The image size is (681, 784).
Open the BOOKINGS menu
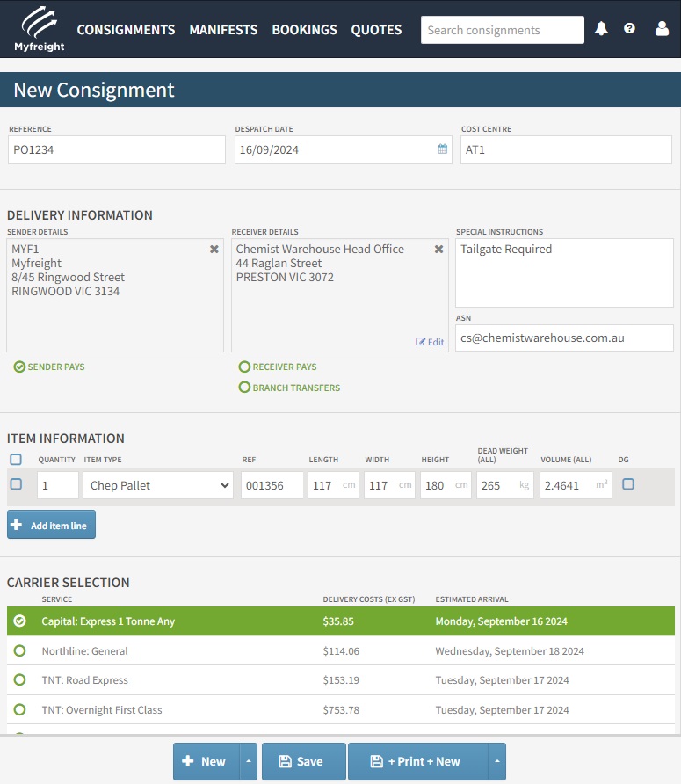(305, 30)
